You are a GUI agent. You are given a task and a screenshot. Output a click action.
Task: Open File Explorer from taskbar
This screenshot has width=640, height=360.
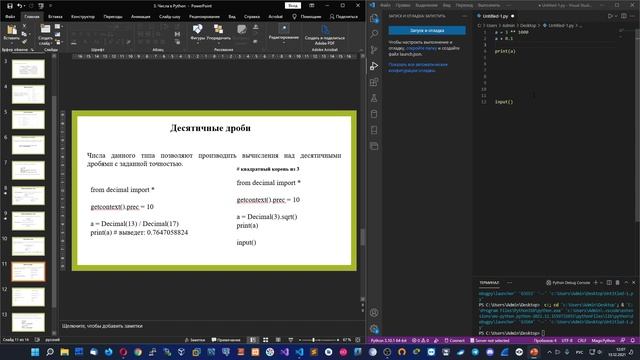tap(64, 352)
